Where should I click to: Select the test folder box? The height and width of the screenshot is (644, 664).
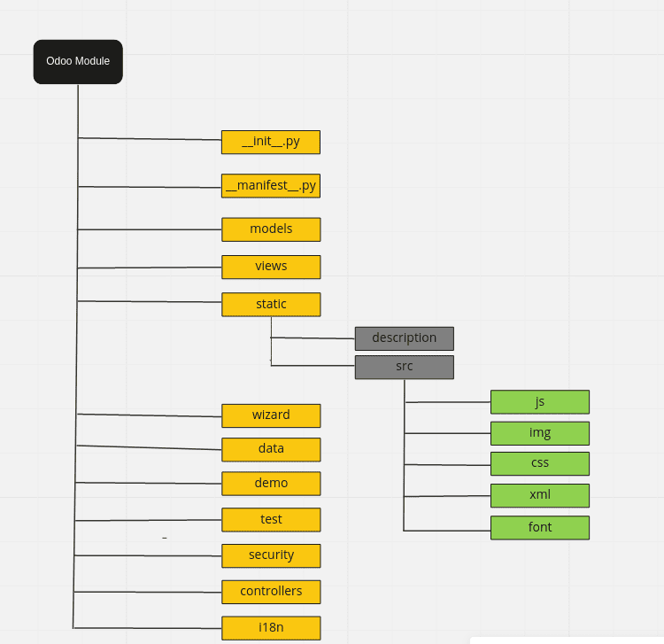(271, 519)
